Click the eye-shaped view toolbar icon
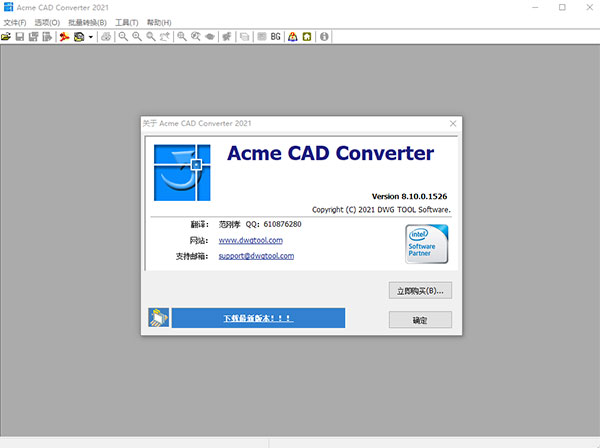600x448 pixels. click(210, 37)
